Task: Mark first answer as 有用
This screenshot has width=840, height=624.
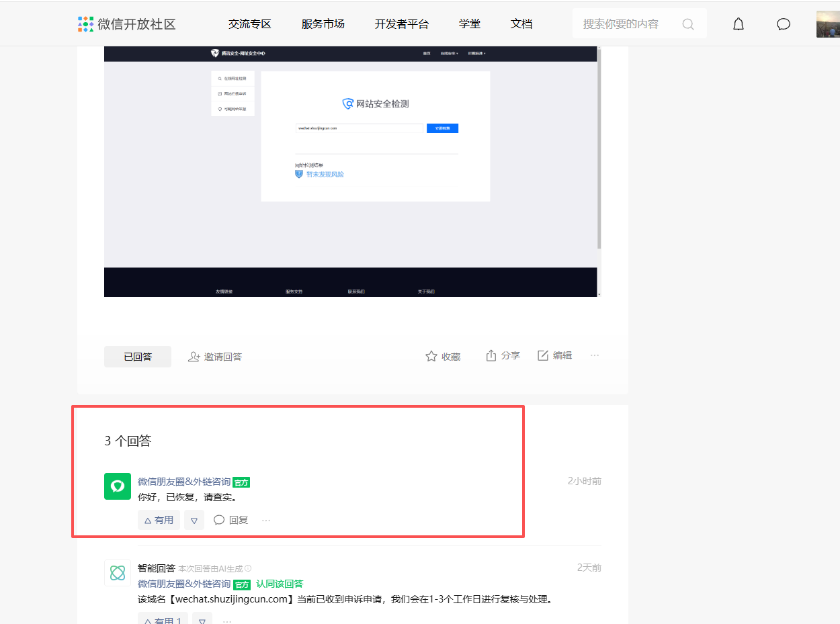Action: [159, 520]
